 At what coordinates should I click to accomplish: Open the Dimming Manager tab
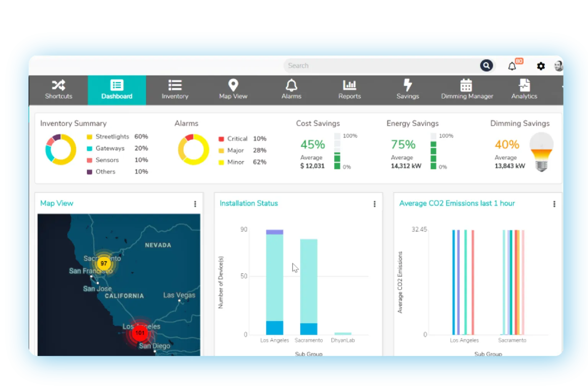[x=467, y=90]
